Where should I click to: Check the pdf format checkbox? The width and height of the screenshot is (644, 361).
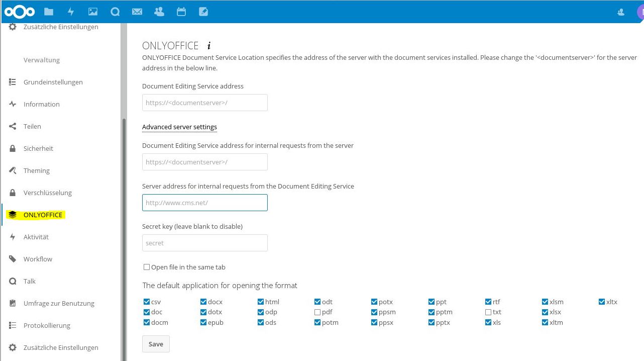(x=317, y=312)
